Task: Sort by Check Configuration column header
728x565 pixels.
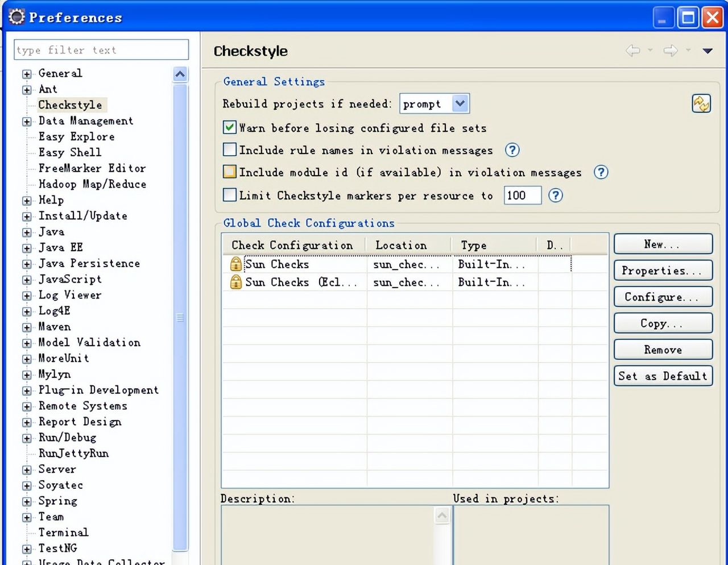Action: 295,245
